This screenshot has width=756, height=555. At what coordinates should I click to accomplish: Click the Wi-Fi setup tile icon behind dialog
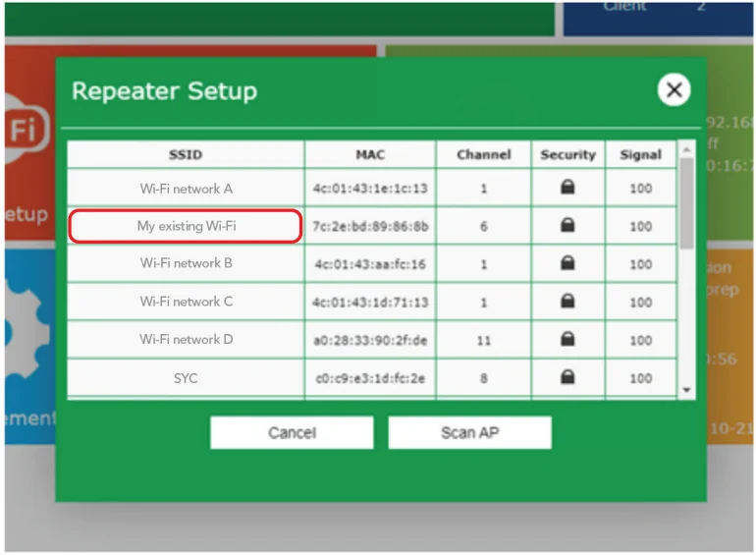click(27, 129)
